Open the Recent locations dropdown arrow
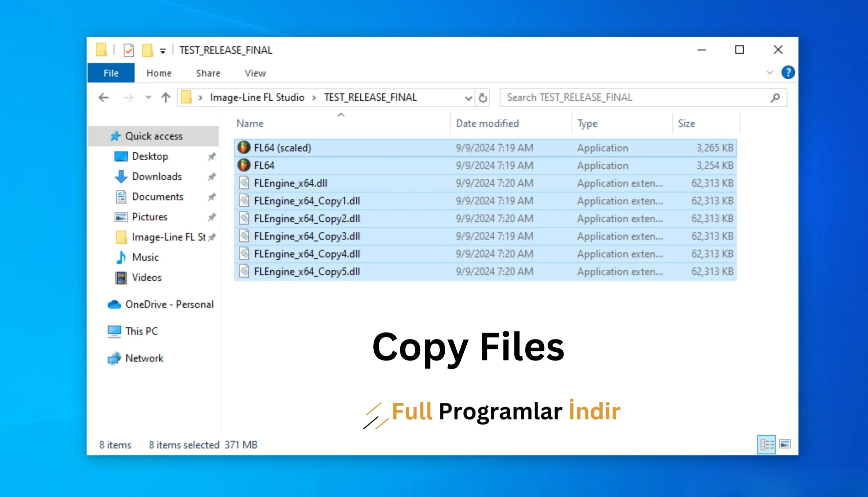 pos(148,97)
